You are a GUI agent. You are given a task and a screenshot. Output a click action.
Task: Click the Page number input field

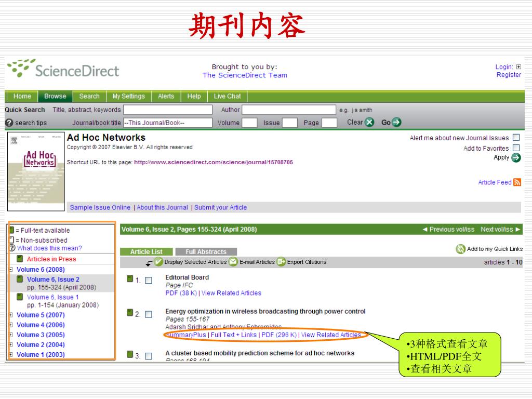click(329, 123)
